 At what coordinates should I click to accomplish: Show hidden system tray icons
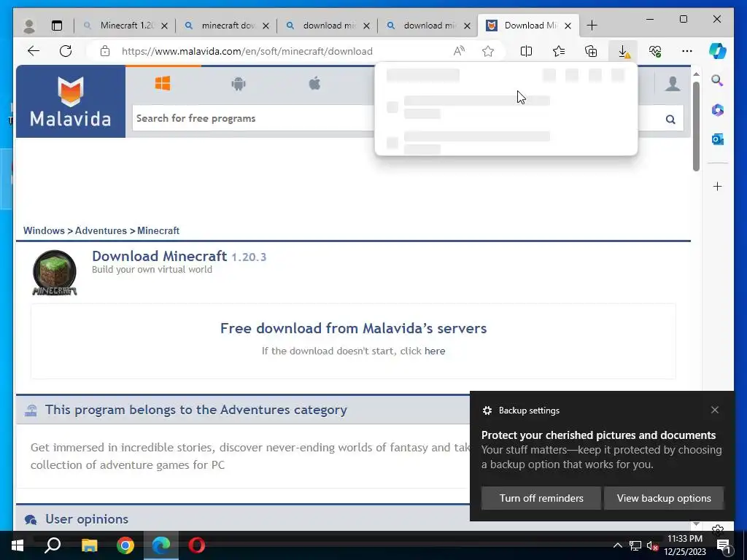click(x=617, y=545)
